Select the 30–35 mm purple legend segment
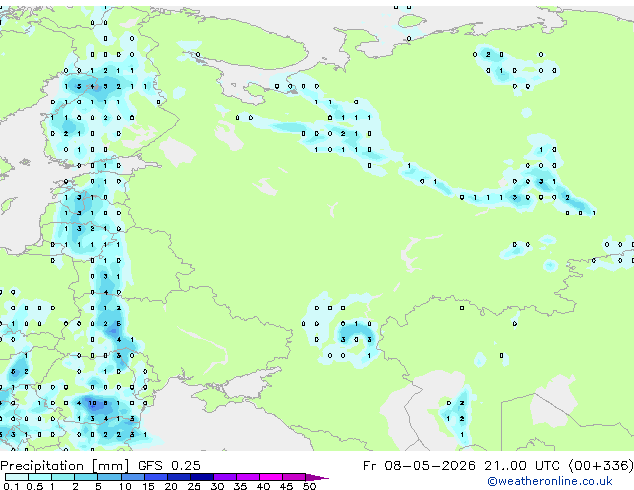 click(x=225, y=477)
